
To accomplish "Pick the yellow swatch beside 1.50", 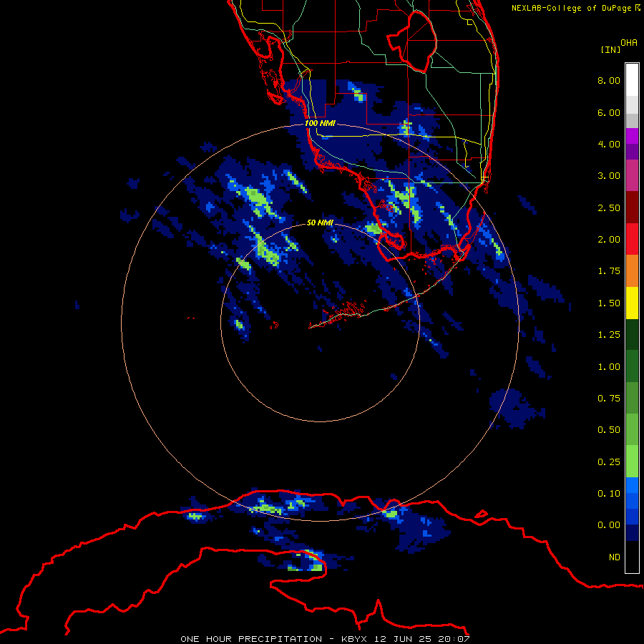I will [x=632, y=303].
